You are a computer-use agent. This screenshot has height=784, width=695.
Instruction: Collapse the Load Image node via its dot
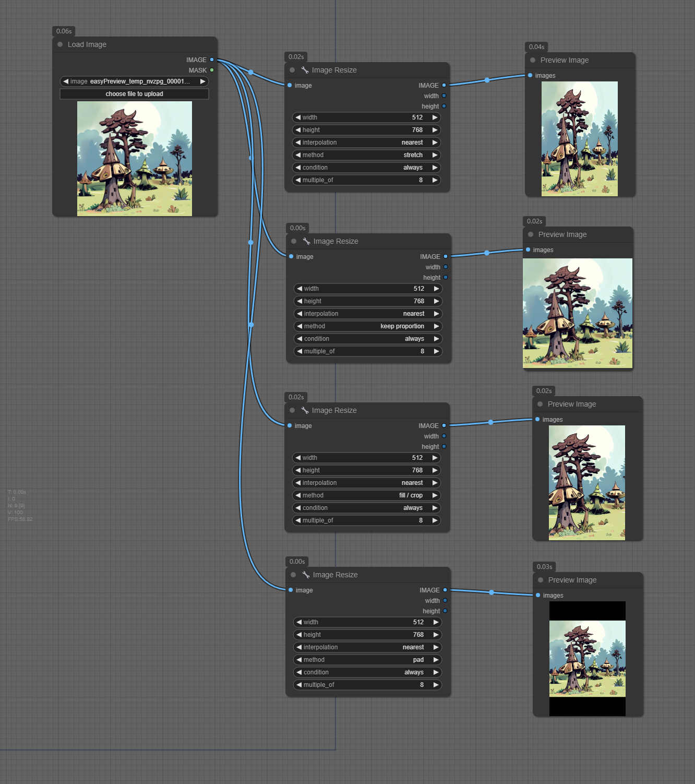point(60,45)
